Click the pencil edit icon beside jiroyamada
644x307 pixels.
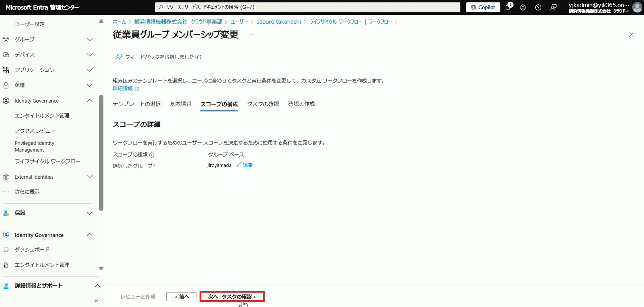pyautogui.click(x=239, y=165)
